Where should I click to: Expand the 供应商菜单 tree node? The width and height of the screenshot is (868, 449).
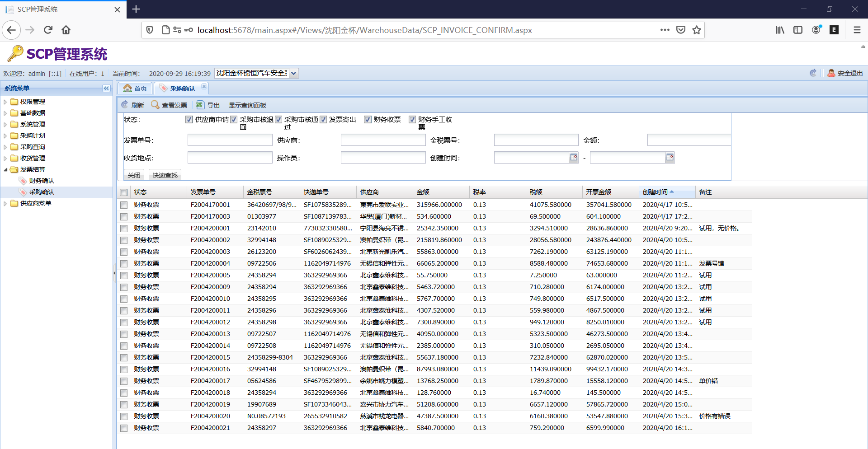click(5, 203)
